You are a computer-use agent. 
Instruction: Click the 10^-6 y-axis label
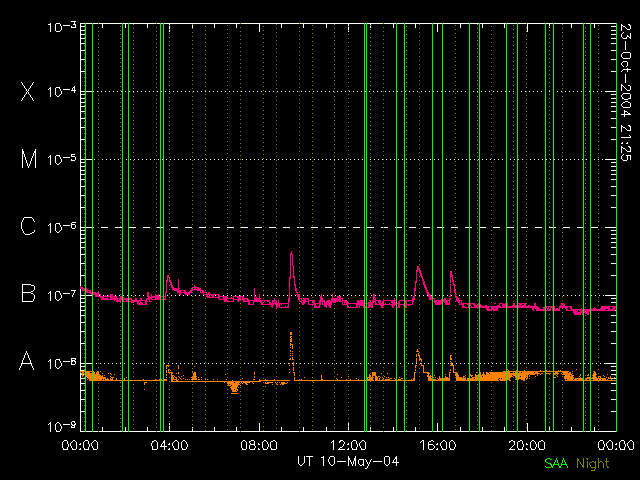pyautogui.click(x=62, y=227)
